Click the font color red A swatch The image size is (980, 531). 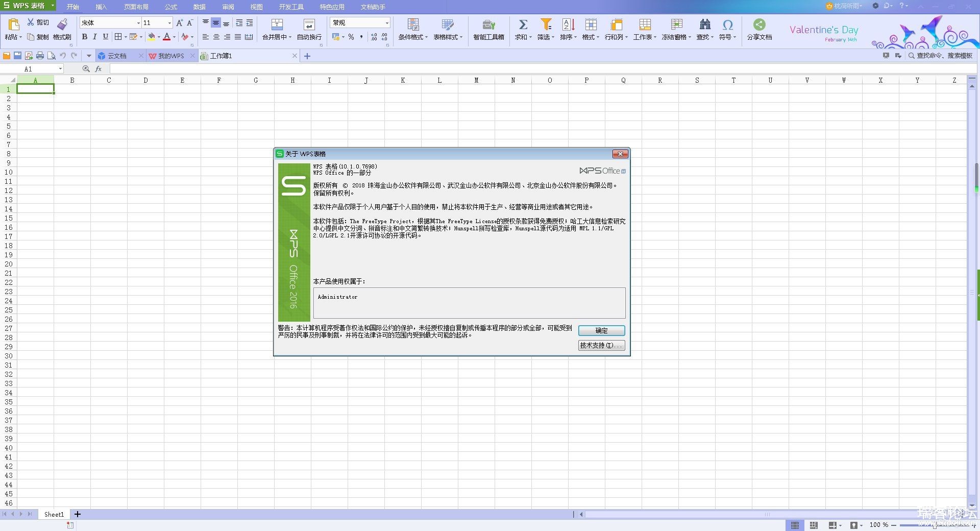click(166, 37)
